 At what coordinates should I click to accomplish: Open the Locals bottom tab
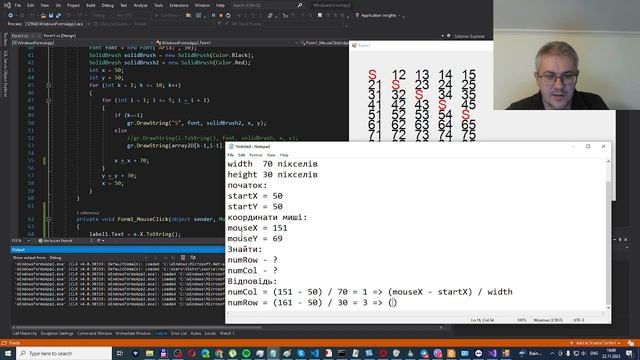210,333
